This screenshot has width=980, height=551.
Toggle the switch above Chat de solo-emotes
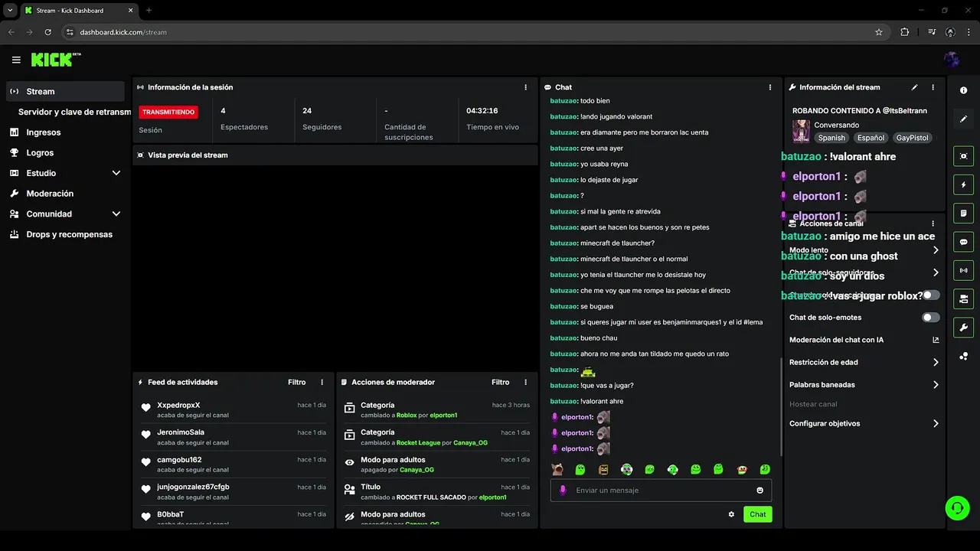click(931, 295)
